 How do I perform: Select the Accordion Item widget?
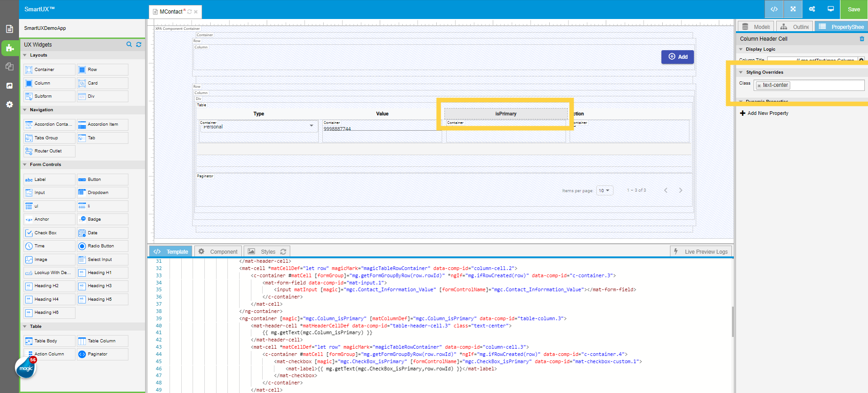coord(102,124)
